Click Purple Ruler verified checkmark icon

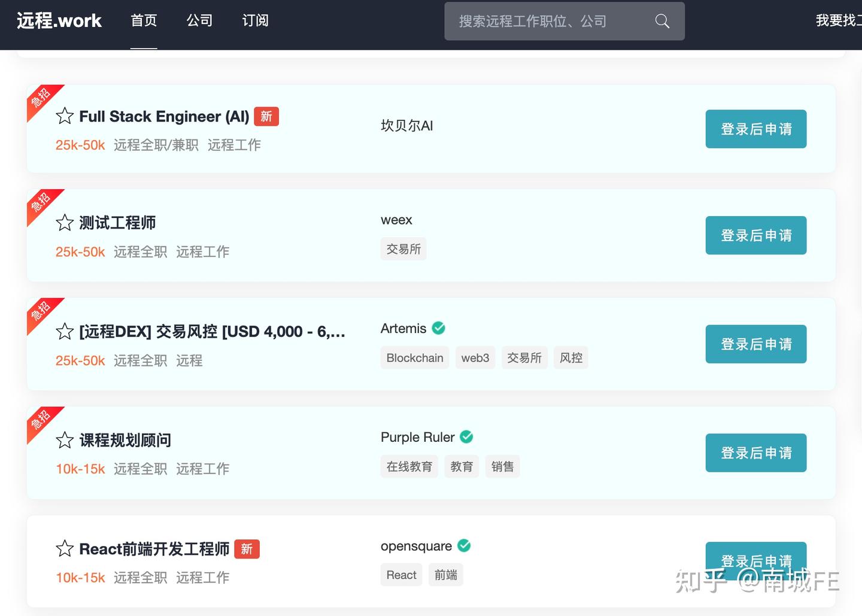coord(467,437)
